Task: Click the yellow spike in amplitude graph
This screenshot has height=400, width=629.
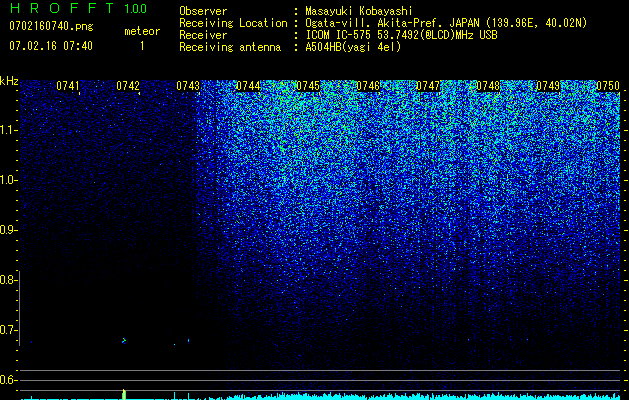Action: (x=124, y=394)
